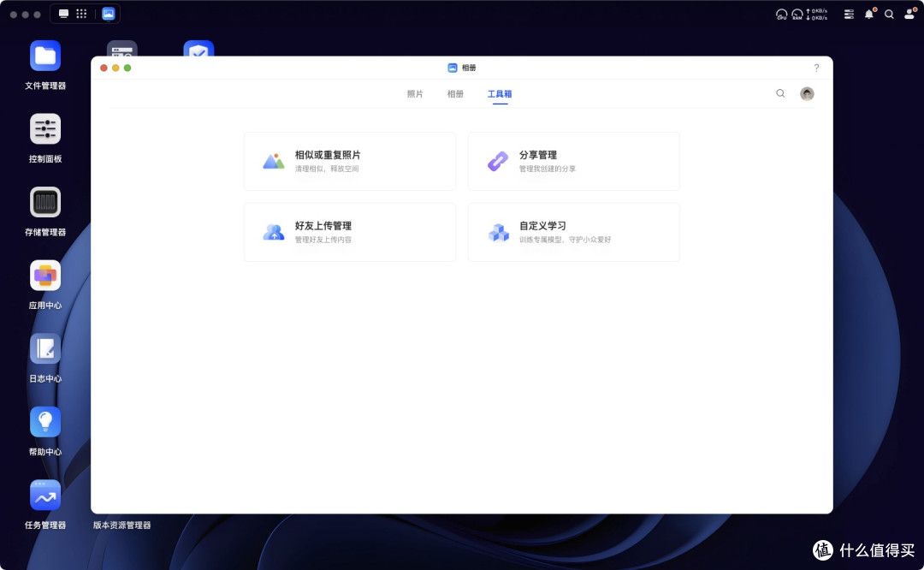The width and height of the screenshot is (924, 570).
Task: Open the task list icon in top bar
Action: tap(849, 15)
